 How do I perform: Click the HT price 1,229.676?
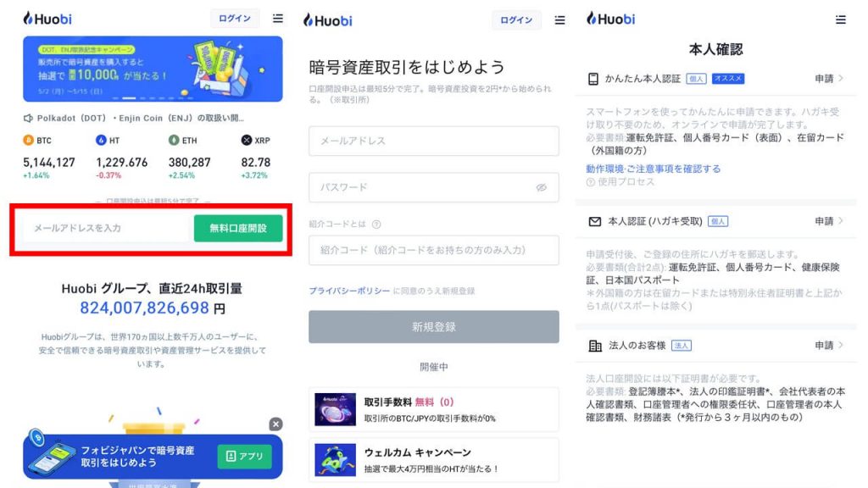pos(122,163)
